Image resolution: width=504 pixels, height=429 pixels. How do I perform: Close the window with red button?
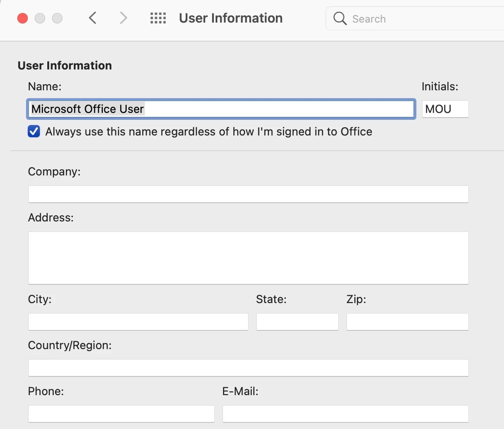[x=23, y=18]
